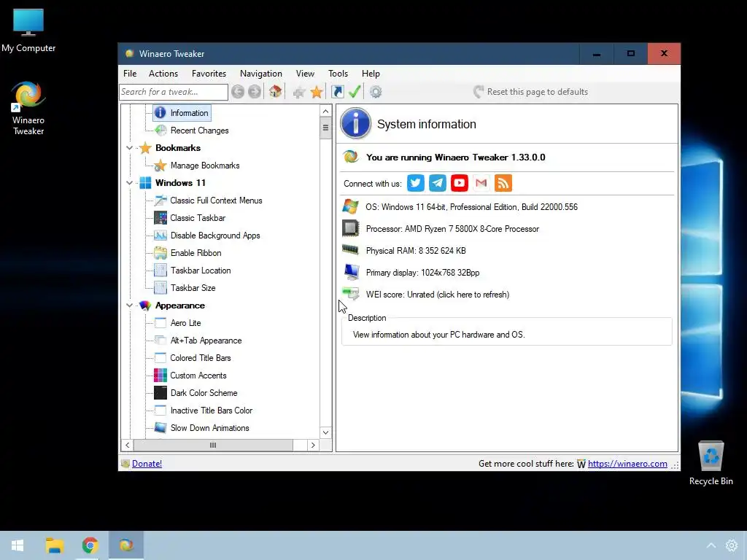
Task: Click the primary display monitor icon
Action: point(352,271)
